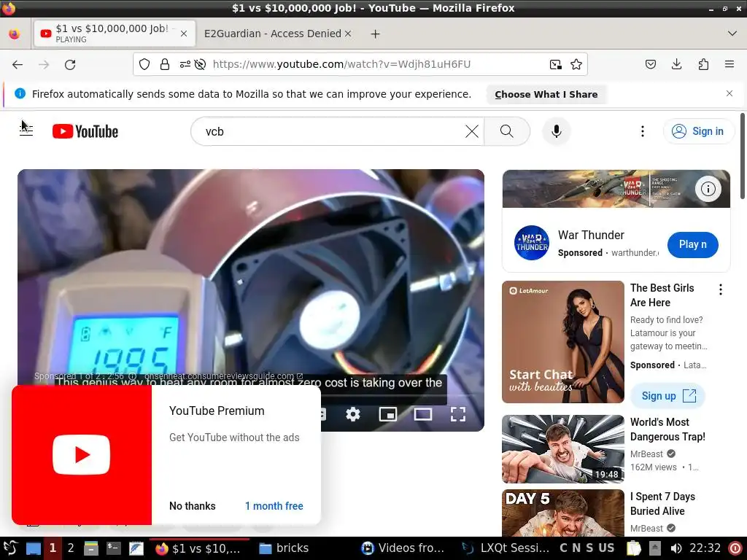The width and height of the screenshot is (747, 560).
Task: Open Firefox downloads panel
Action: point(676,64)
